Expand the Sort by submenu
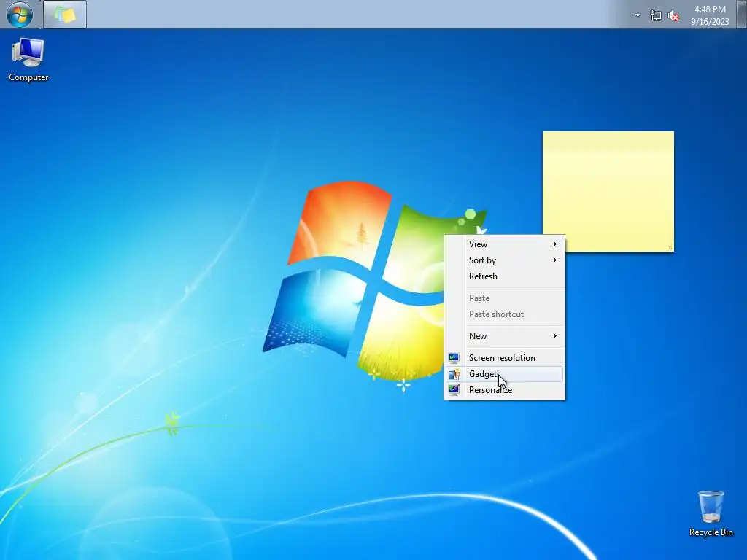This screenshot has width=747, height=560. [505, 260]
